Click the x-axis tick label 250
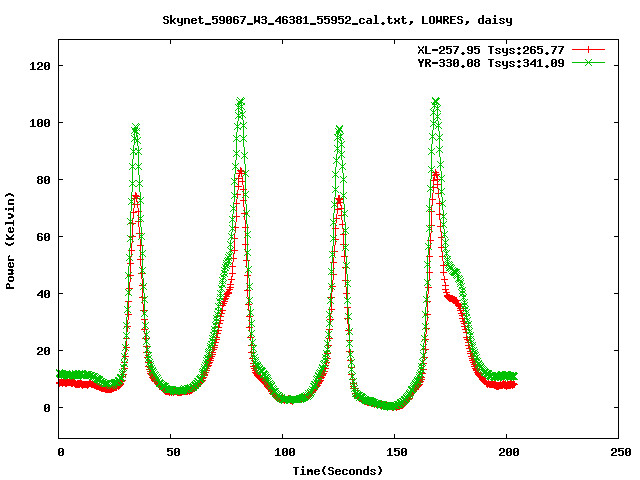 tap(621, 452)
